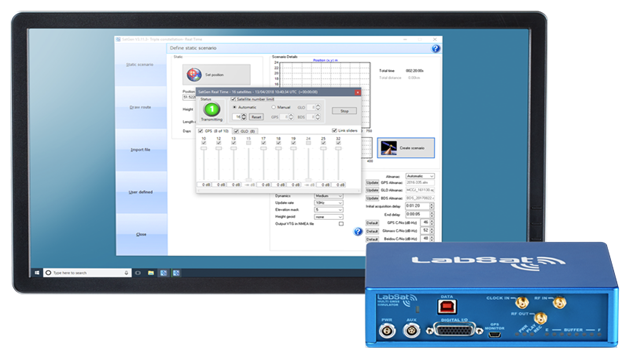Click the green Transmitting status indicator
The width and height of the screenshot is (629, 362).
click(x=211, y=109)
